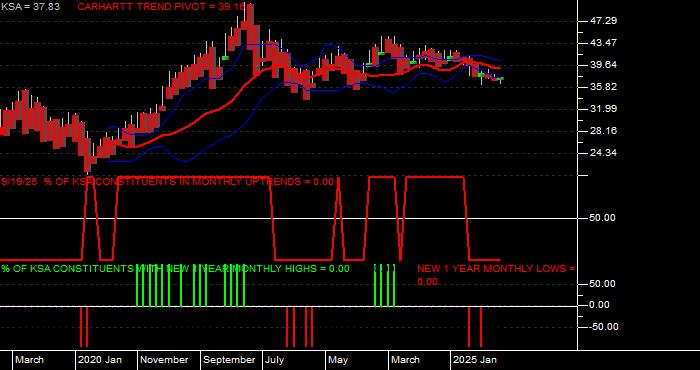Select the 39.64 price axis value
This screenshot has height=370, width=700.
605,65
